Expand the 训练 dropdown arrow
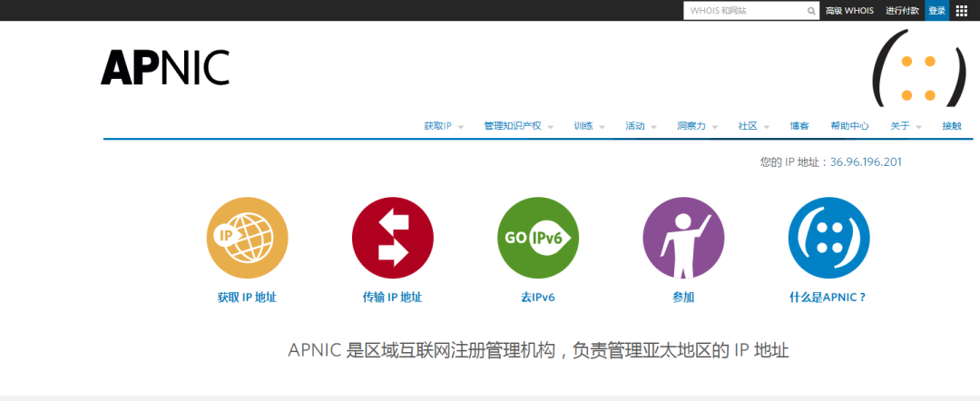 [x=602, y=127]
